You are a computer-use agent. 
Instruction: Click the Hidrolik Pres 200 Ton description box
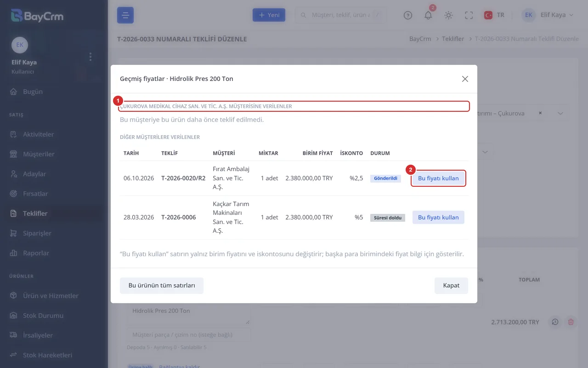[x=189, y=314]
